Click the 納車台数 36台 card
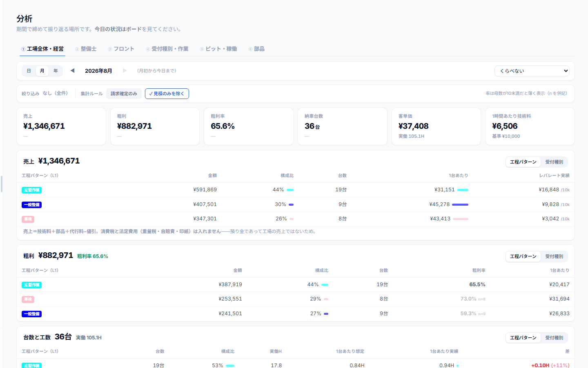The image size is (588, 368). (x=343, y=126)
